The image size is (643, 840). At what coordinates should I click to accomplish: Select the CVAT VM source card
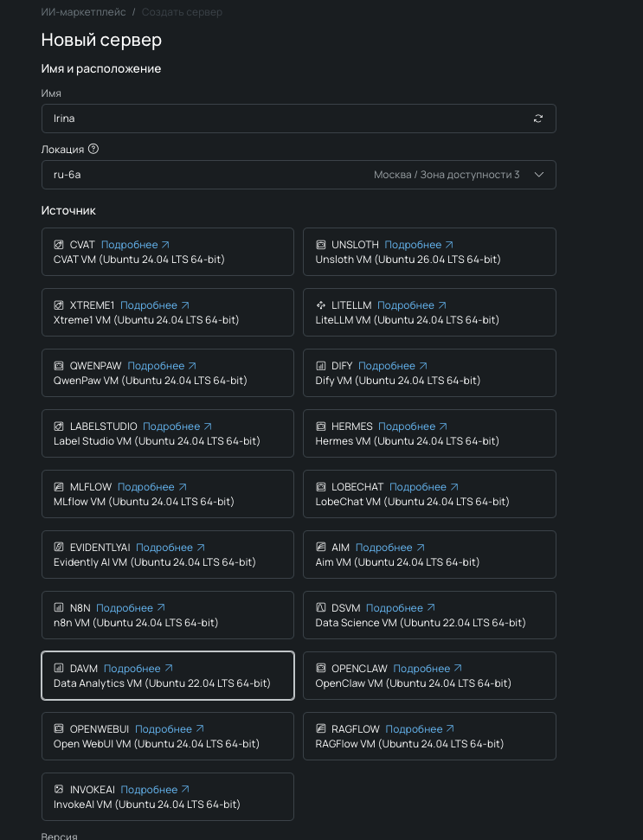[168, 252]
